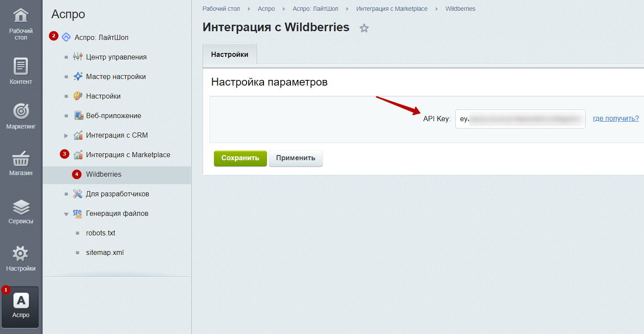Open robots.txt generation page
The image size is (644, 334).
click(100, 233)
